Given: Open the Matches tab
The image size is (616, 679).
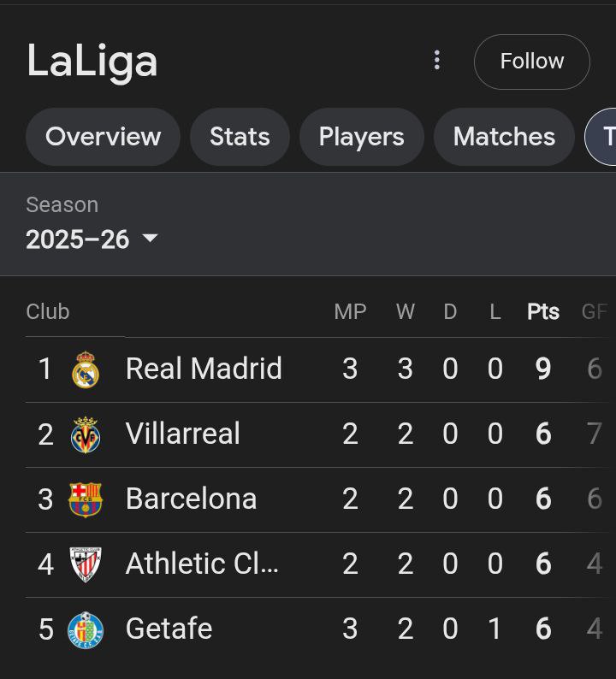Looking at the screenshot, I should (504, 137).
